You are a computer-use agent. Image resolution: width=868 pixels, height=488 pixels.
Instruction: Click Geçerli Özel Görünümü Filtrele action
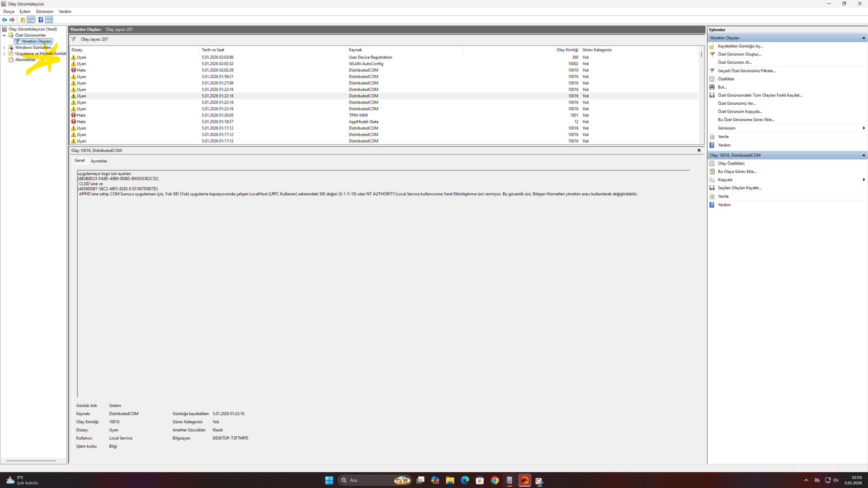pos(746,71)
